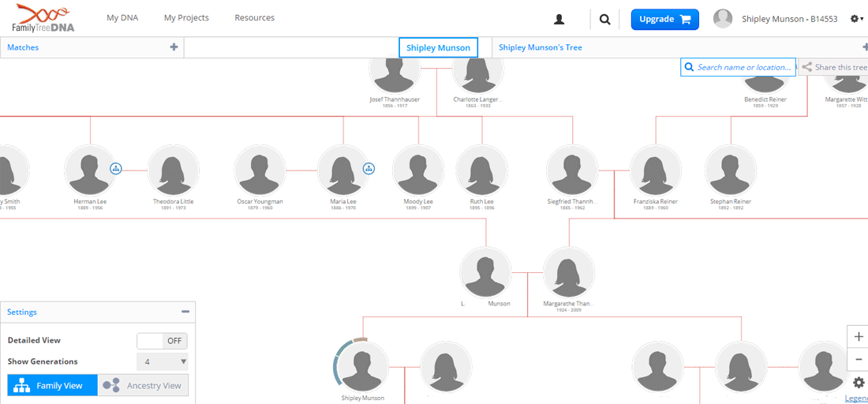Viewport: 868px width, 404px height.
Task: Select Franziska Reiner's portrait
Action: pyautogui.click(x=656, y=170)
